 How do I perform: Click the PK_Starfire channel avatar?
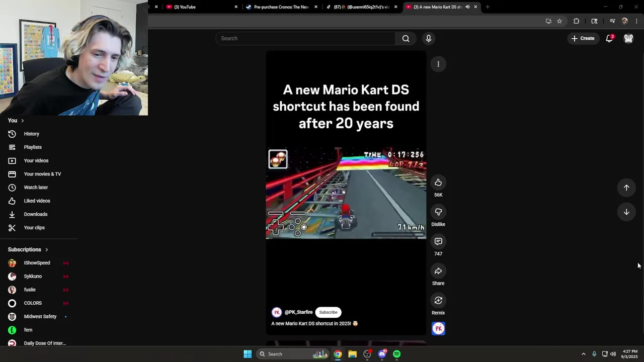(x=276, y=312)
